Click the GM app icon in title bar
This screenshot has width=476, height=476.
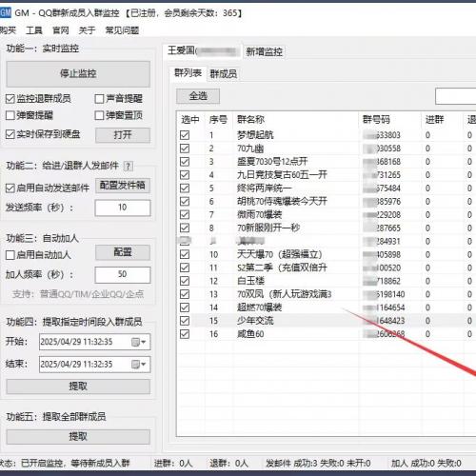coord(6,13)
